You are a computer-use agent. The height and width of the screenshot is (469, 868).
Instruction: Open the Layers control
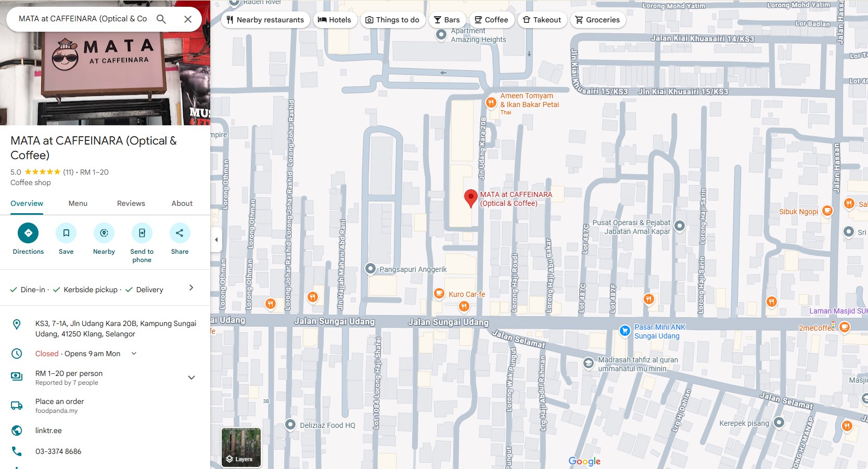point(240,446)
